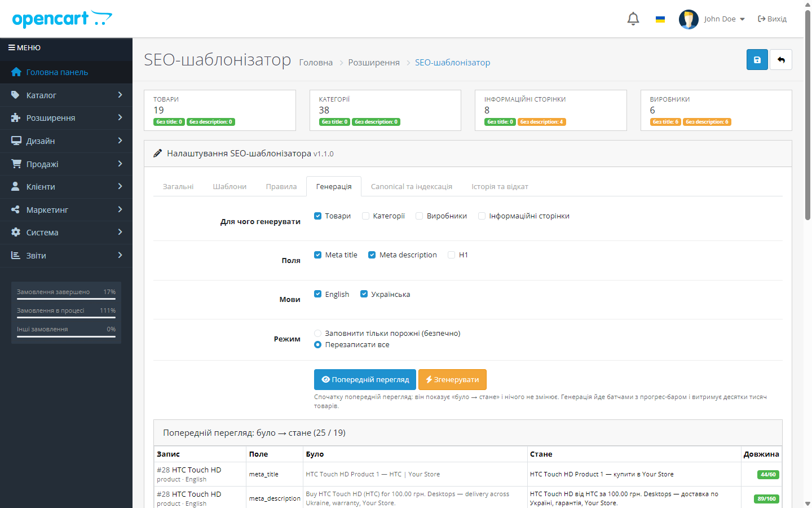Uncheck the English language checkbox
This screenshot has height=508, width=812.
(318, 294)
